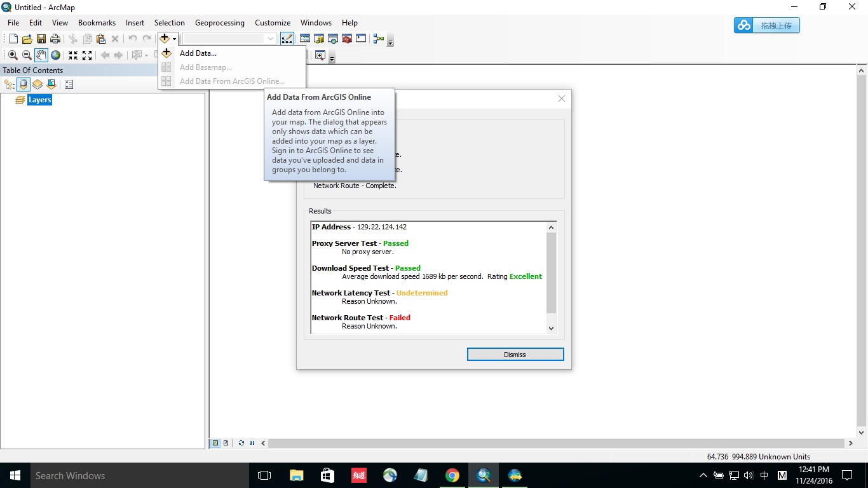The height and width of the screenshot is (488, 868).
Task: Refresh the map view
Action: (x=241, y=443)
